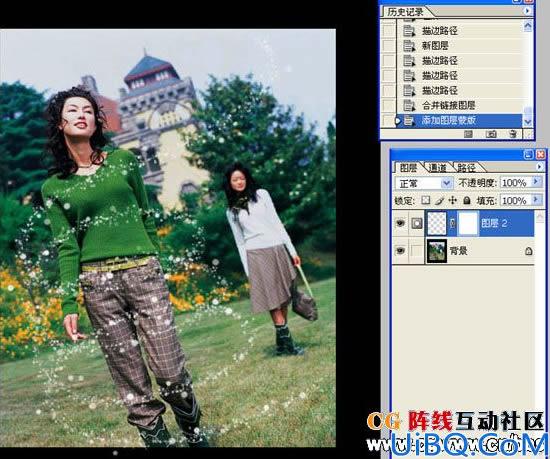Click the link icon between thumbnail and mask
This screenshot has width=550, height=459.
[x=452, y=223]
